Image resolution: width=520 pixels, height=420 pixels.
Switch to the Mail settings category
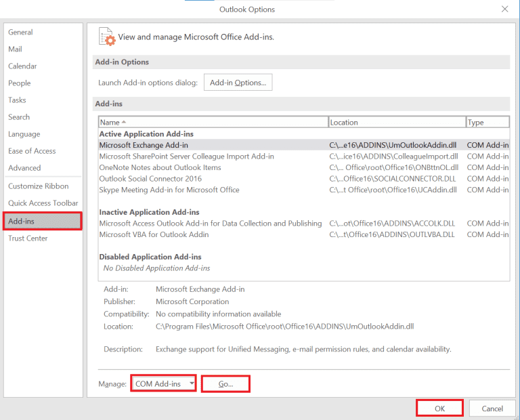pyautogui.click(x=16, y=49)
